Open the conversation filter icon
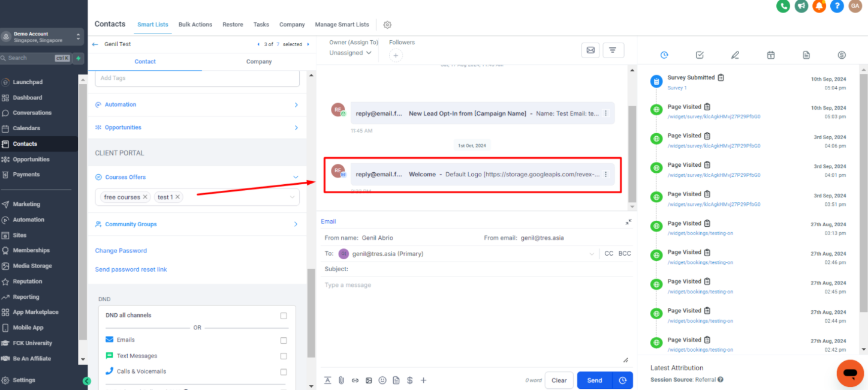 613,50
